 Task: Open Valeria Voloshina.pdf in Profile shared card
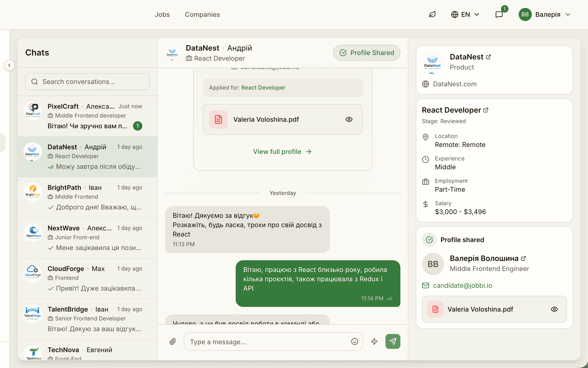click(x=494, y=309)
